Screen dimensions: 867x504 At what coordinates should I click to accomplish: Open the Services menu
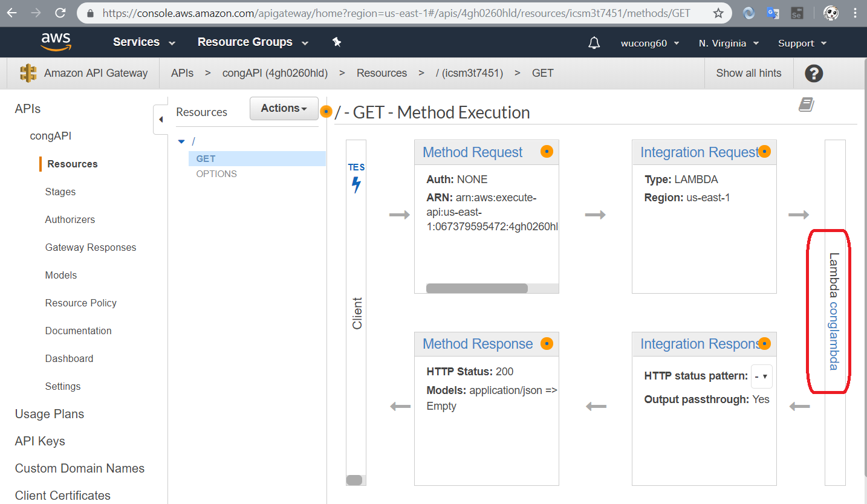tap(144, 42)
